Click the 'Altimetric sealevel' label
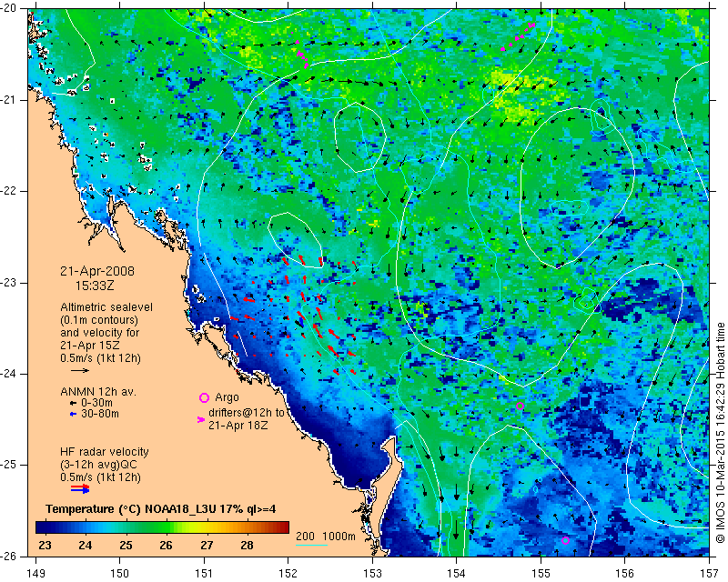The width and height of the screenshot is (728, 582). coord(106,307)
